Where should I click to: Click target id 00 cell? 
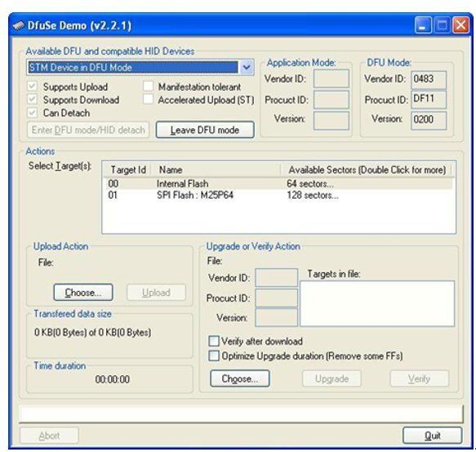113,184
